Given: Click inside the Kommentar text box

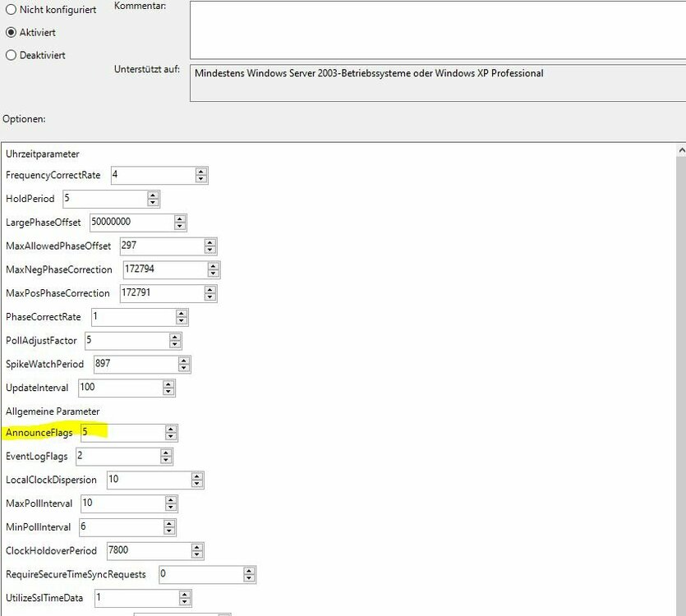Looking at the screenshot, I should tap(437, 30).
